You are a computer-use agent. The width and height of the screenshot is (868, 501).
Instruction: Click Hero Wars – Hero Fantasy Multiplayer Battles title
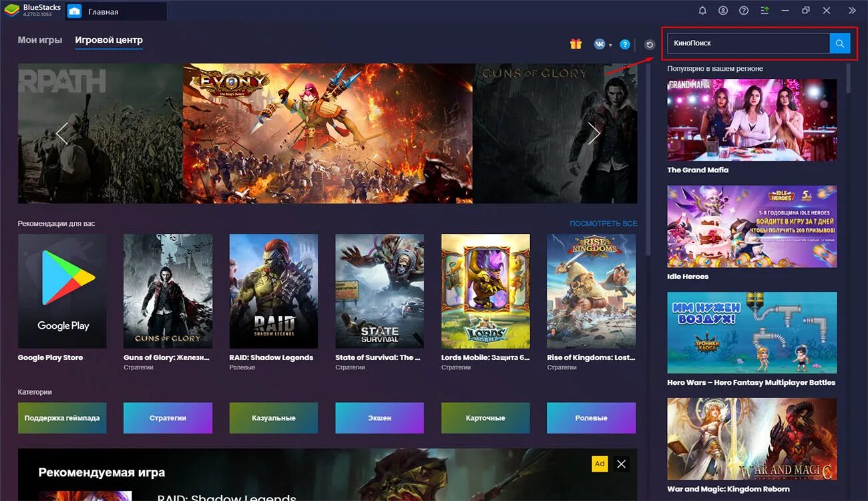click(751, 383)
